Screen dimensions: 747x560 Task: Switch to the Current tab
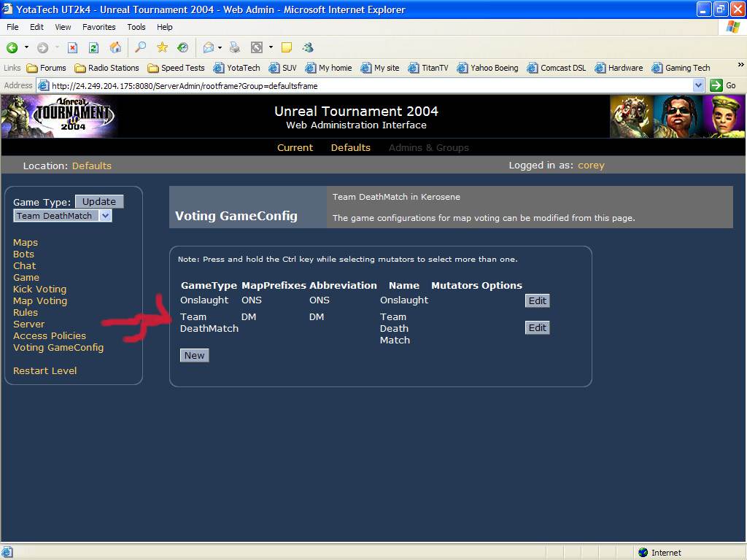(x=295, y=147)
